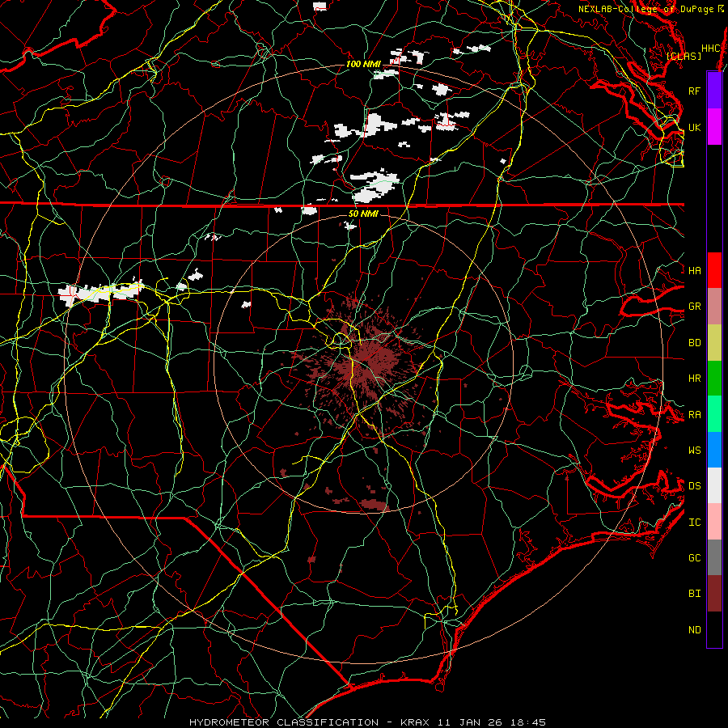Image resolution: width=728 pixels, height=728 pixels.
Task: Click the IC legend label
Action: point(694,523)
